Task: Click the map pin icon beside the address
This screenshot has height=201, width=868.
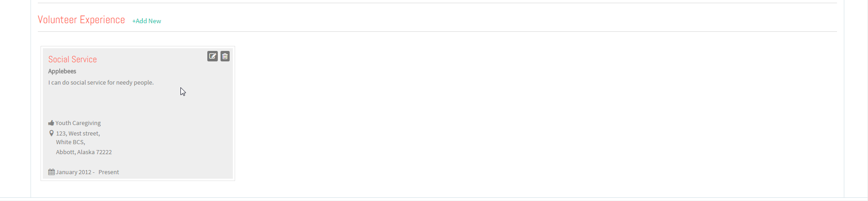Action: (51, 133)
